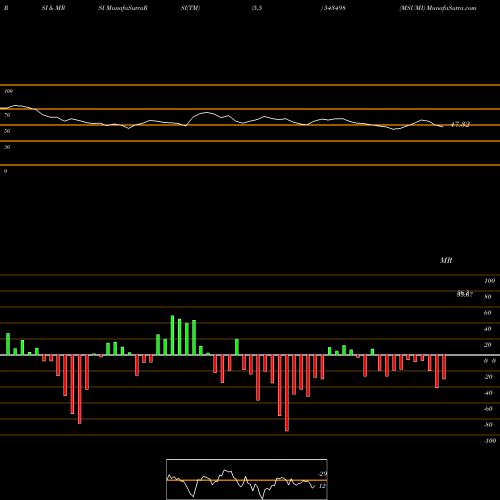The height and width of the screenshot is (500, 500).
Task: Click the '50' level label on RSI axis
Action: (x=7, y=131)
